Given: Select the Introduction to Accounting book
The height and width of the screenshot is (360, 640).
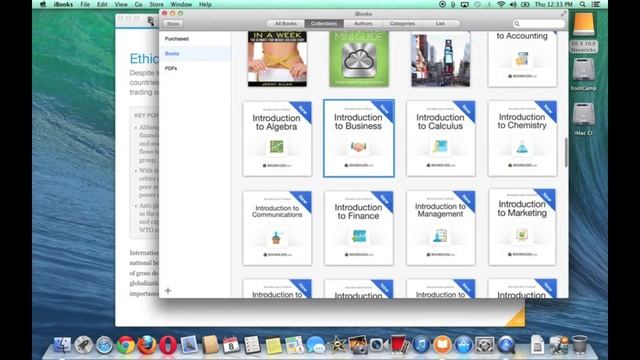Looking at the screenshot, I should 522,59.
